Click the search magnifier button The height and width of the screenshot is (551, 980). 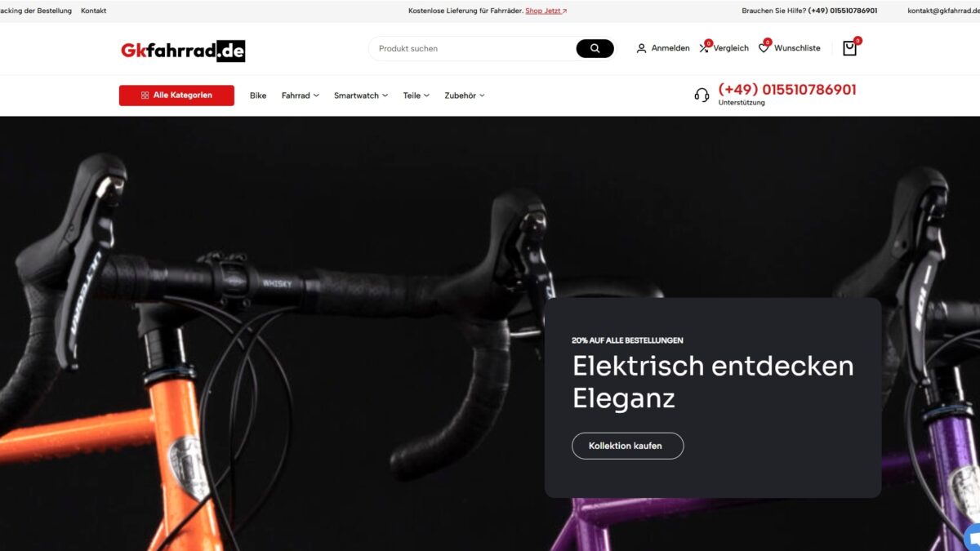595,48
